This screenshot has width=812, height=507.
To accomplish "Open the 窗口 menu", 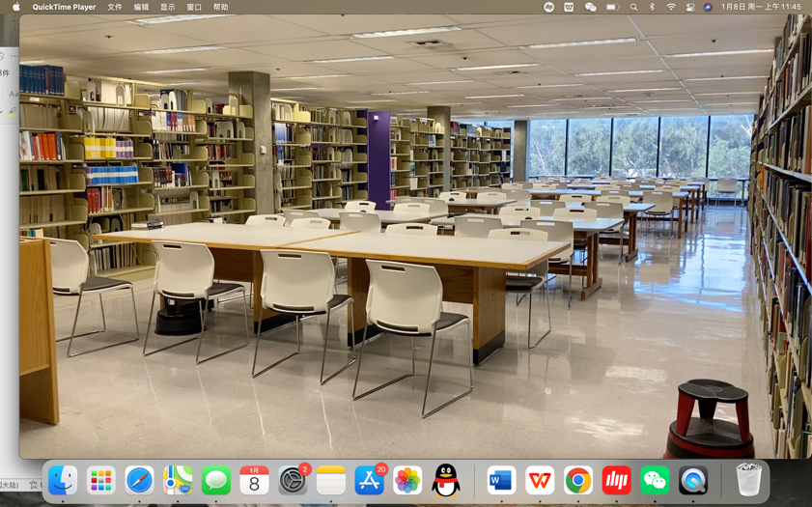I will tap(194, 7).
